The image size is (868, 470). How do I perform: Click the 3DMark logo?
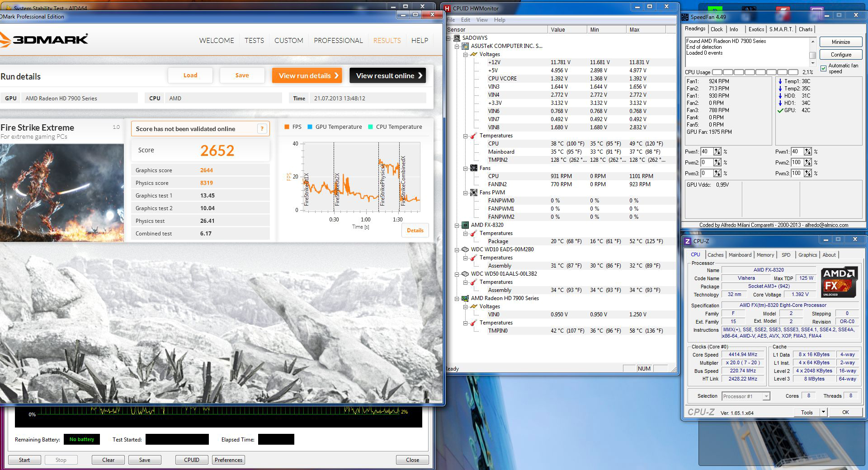click(44, 40)
